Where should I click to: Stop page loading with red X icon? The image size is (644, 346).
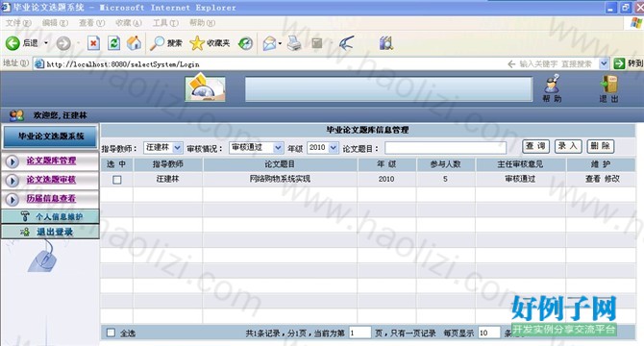pyautogui.click(x=93, y=42)
